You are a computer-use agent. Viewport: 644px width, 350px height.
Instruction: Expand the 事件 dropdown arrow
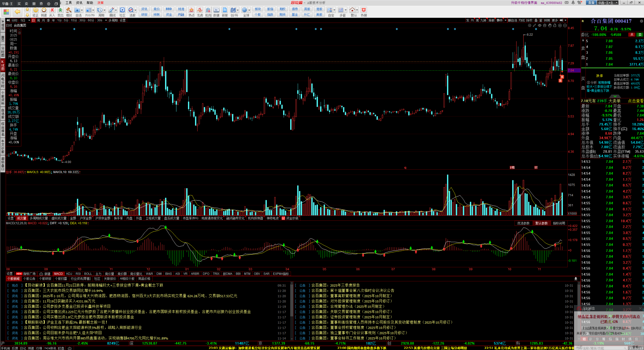[x=505, y=20]
